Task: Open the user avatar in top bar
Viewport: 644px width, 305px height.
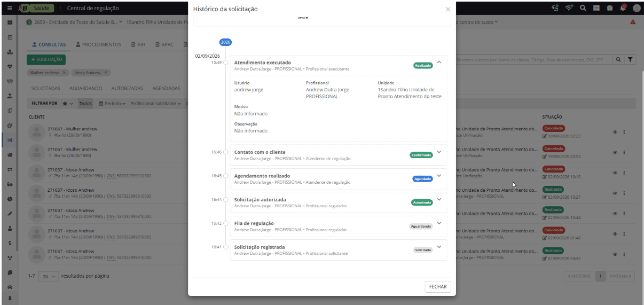Action: coord(637,8)
